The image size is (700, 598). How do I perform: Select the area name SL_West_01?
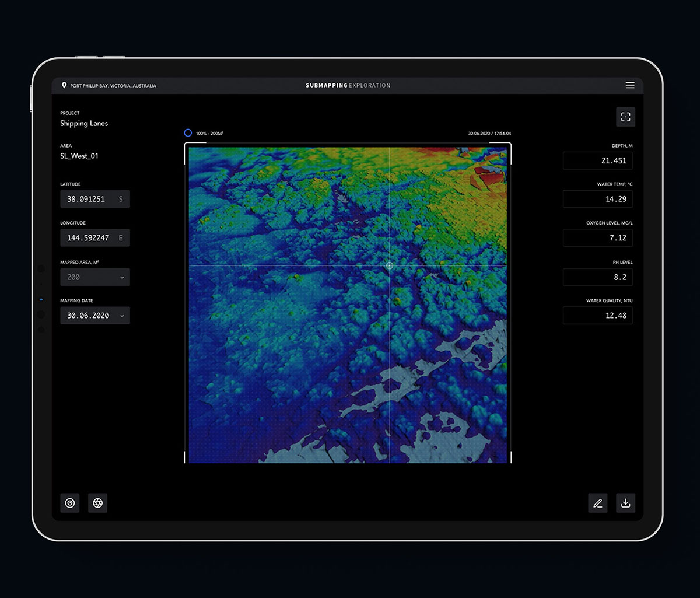point(79,156)
